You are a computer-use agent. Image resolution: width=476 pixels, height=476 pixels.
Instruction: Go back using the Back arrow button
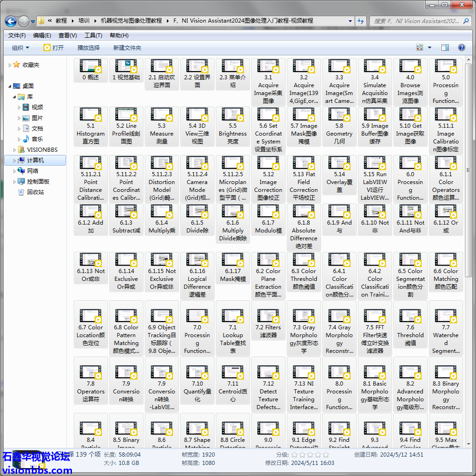tap(11, 21)
